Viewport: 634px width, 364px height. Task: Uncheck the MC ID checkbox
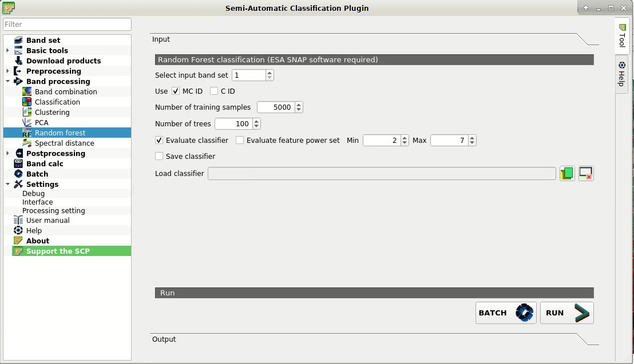(175, 91)
